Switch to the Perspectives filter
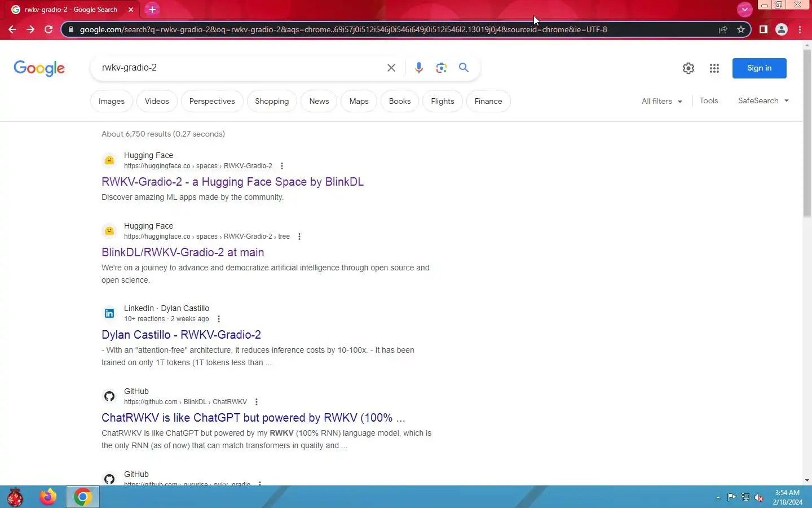 [212, 101]
